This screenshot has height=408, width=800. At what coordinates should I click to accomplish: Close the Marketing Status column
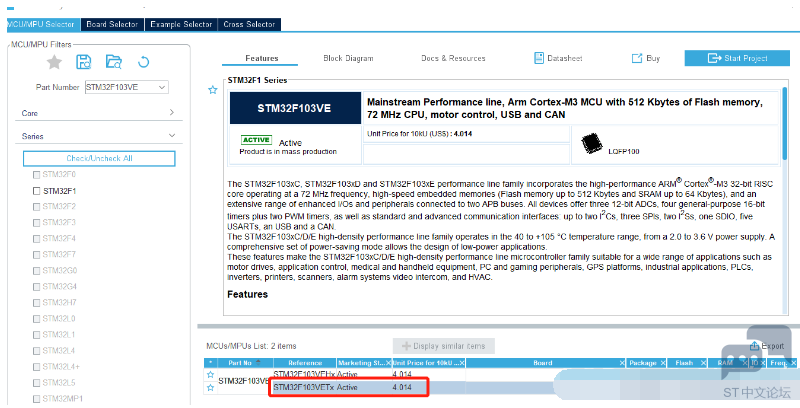click(x=388, y=363)
